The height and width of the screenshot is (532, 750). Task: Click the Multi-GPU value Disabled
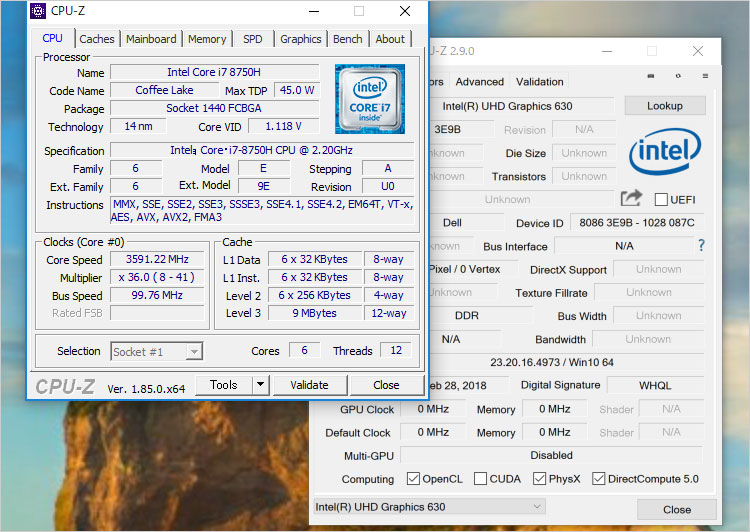click(551, 455)
